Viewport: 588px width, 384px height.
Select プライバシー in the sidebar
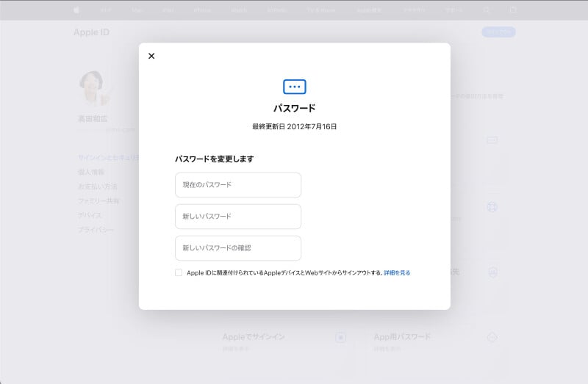(x=96, y=230)
